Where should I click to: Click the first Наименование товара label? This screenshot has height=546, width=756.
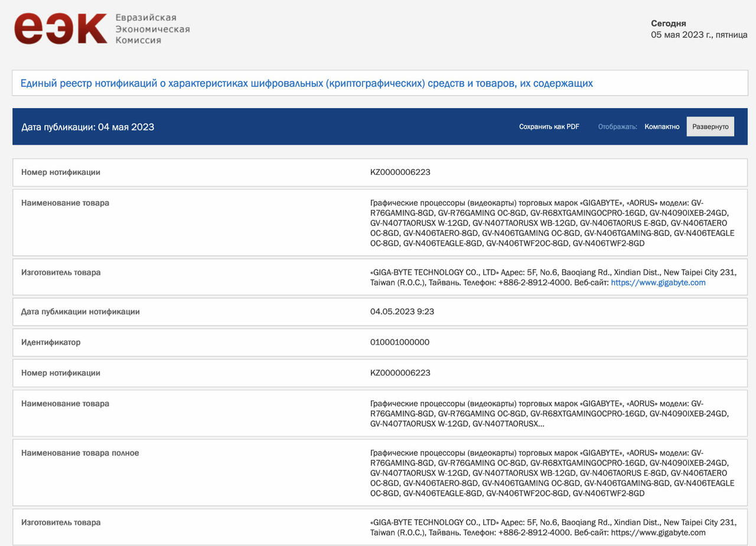click(65, 203)
